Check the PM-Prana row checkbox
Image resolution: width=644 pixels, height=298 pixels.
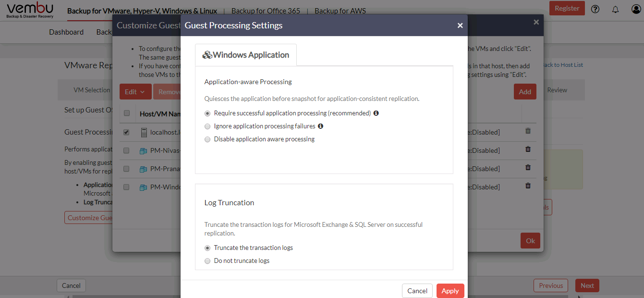(x=126, y=169)
